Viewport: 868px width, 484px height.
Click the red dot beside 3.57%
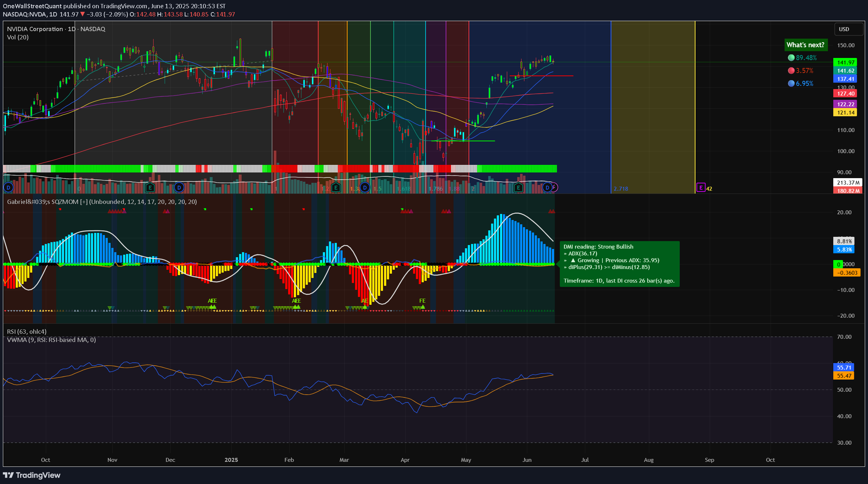791,70
